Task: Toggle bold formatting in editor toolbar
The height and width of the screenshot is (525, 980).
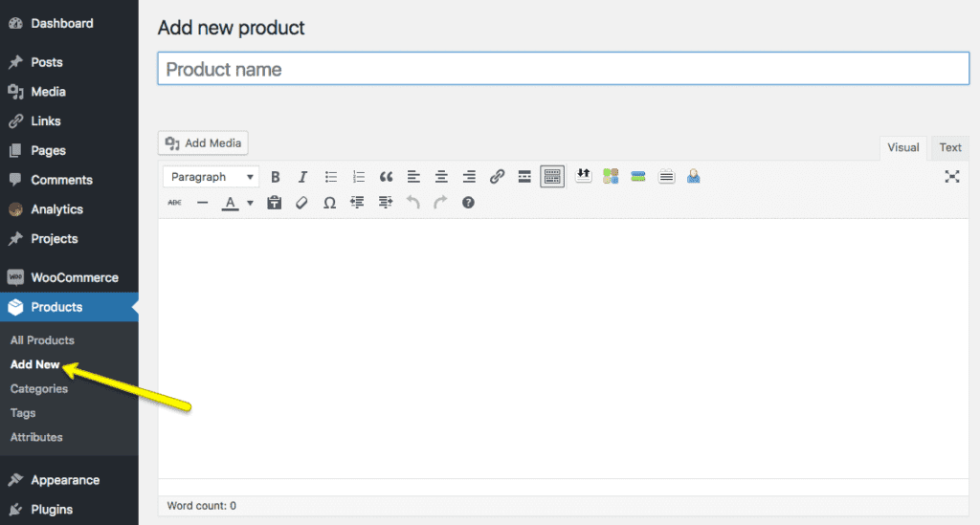Action: click(275, 177)
